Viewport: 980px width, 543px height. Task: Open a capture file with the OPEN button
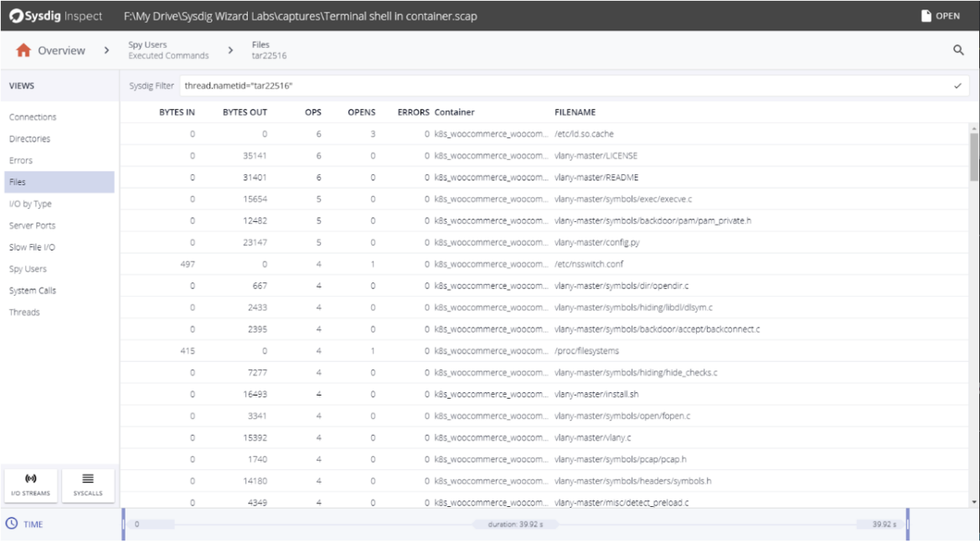(x=941, y=16)
